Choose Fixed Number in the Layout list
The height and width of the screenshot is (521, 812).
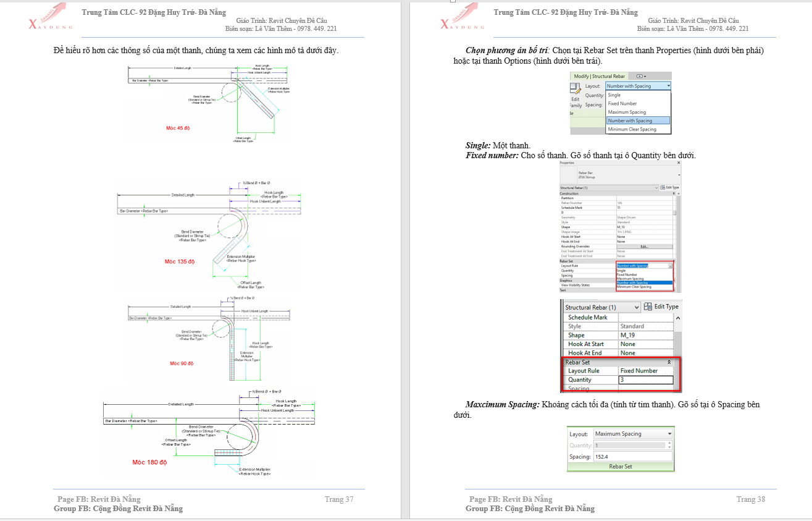coord(622,104)
